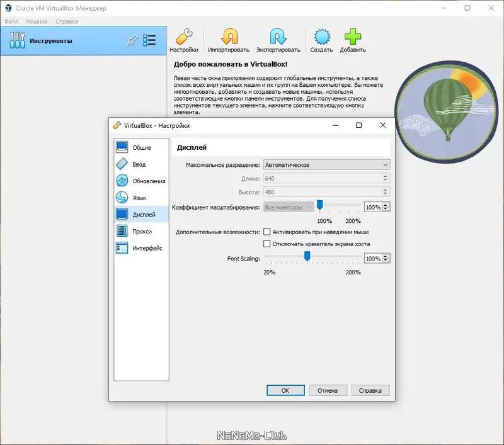The width and height of the screenshot is (504, 445).
Task: Increase Длина spinner value
Action: click(386, 176)
